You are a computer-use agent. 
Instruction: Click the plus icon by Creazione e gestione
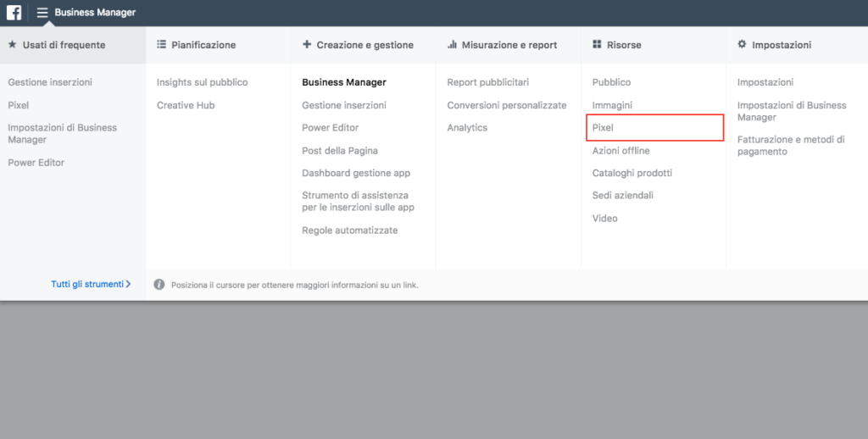(x=307, y=44)
